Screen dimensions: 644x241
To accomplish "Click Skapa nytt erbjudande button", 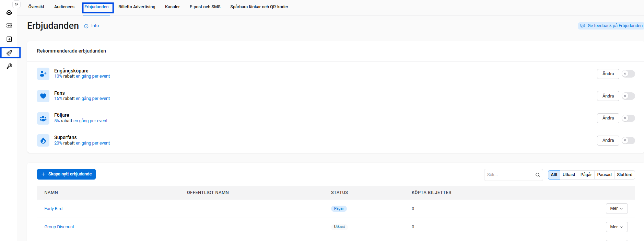I will point(66,174).
